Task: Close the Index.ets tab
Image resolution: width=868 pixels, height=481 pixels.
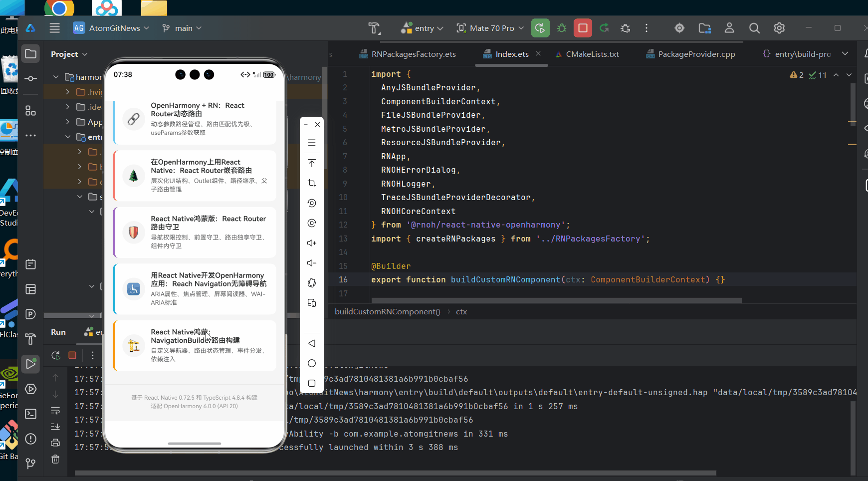Action: [x=538, y=53]
